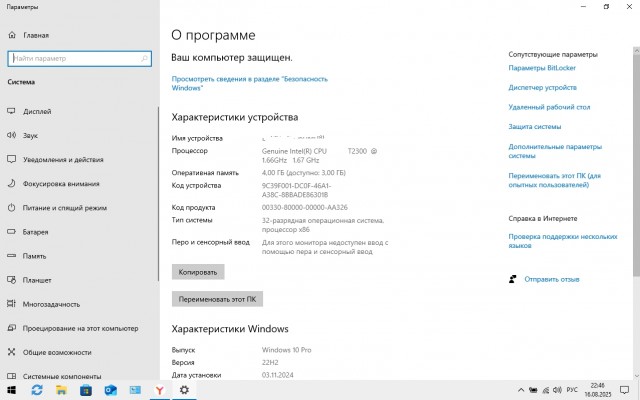Select the Перо и сенсорный ввод value text
The width and height of the screenshot is (640, 400).
pyautogui.click(x=325, y=247)
